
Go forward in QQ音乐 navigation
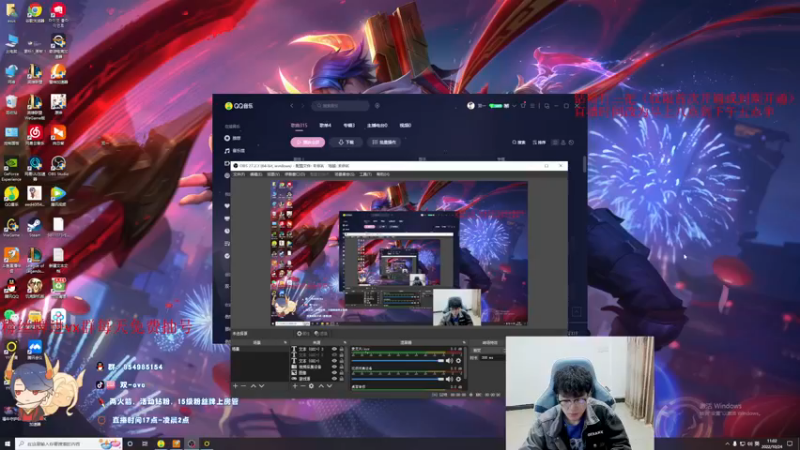coord(303,106)
